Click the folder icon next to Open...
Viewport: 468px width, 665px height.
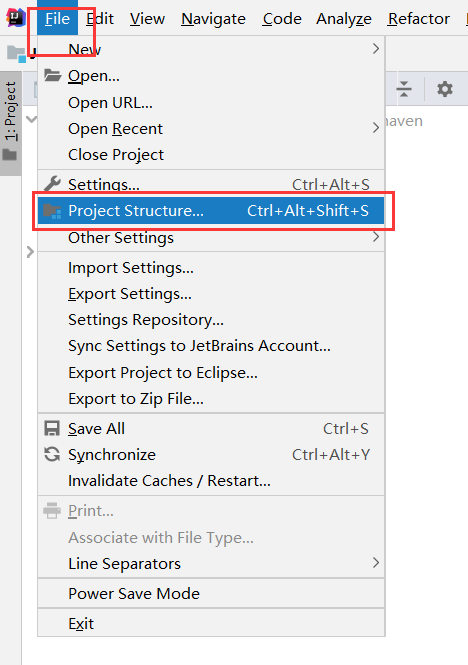pos(53,75)
